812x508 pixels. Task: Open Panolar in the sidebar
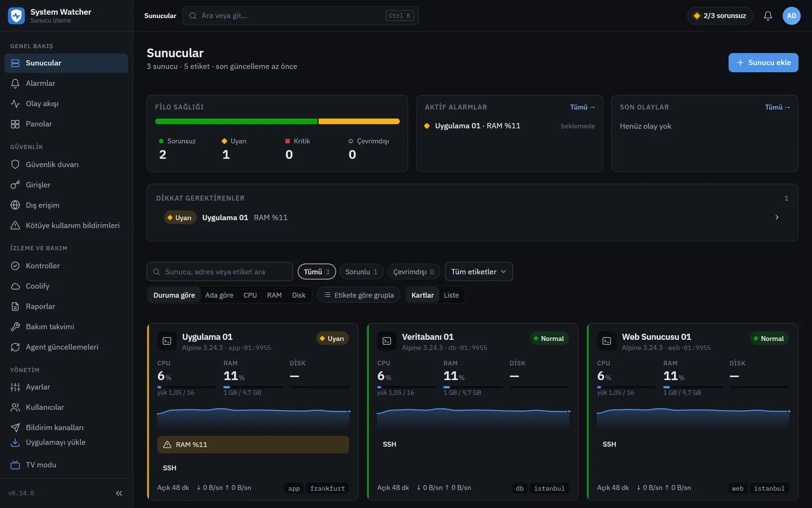[66, 124]
